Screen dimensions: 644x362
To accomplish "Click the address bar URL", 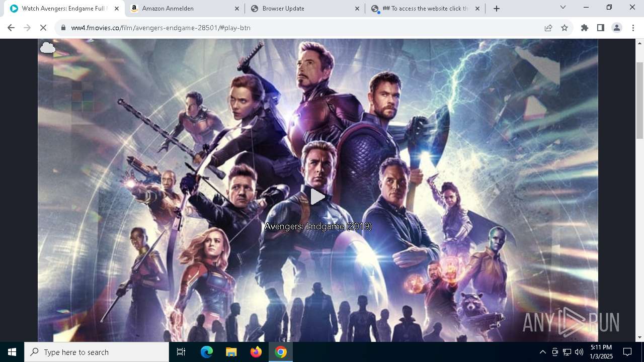I will pos(160,28).
